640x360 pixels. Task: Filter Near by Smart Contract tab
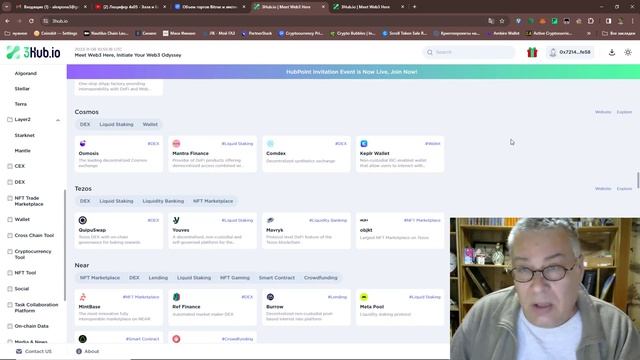[x=277, y=278]
